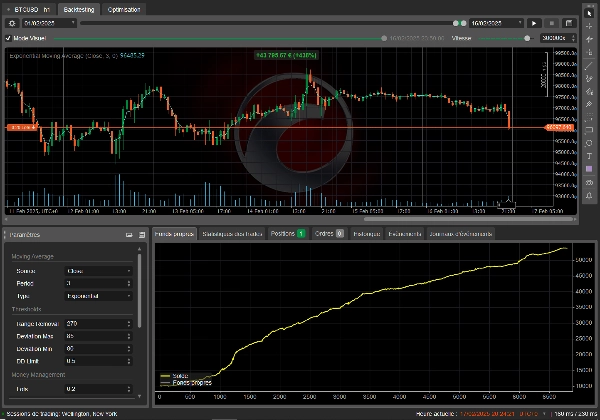Open the Type Exponential dropdown
The height and width of the screenshot is (420, 600).
(98, 296)
